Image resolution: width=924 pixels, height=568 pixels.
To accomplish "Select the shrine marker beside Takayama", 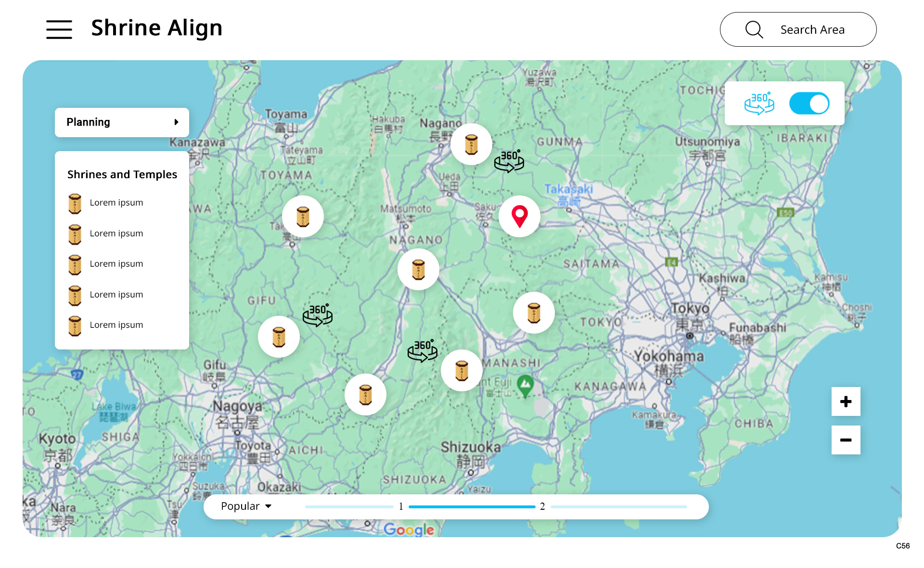I will click(303, 217).
